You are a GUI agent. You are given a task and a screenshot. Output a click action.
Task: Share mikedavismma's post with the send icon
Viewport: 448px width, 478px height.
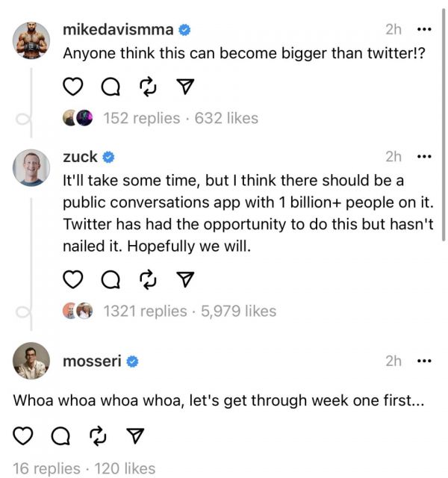[x=182, y=88]
